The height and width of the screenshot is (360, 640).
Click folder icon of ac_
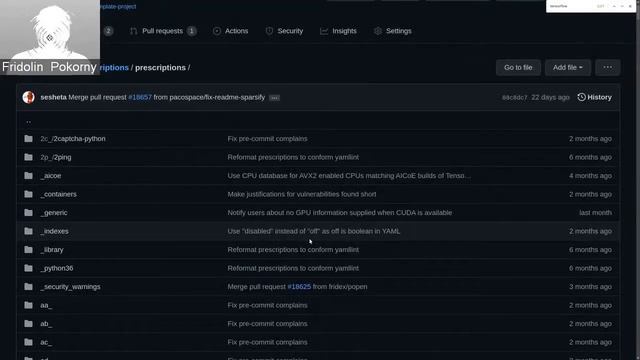point(28,342)
